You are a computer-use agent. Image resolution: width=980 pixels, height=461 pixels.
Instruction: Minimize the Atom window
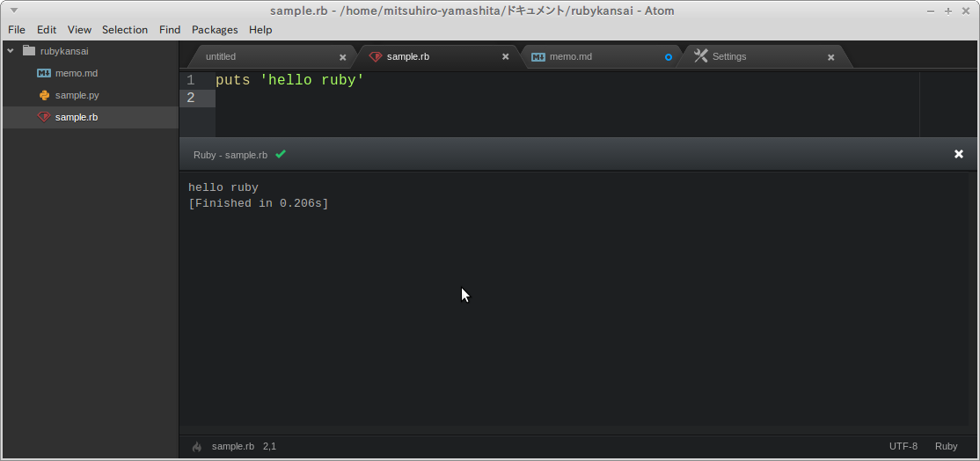[x=931, y=11]
